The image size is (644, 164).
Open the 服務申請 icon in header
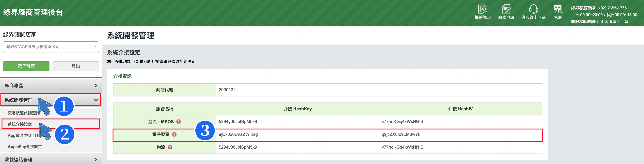point(506,9)
